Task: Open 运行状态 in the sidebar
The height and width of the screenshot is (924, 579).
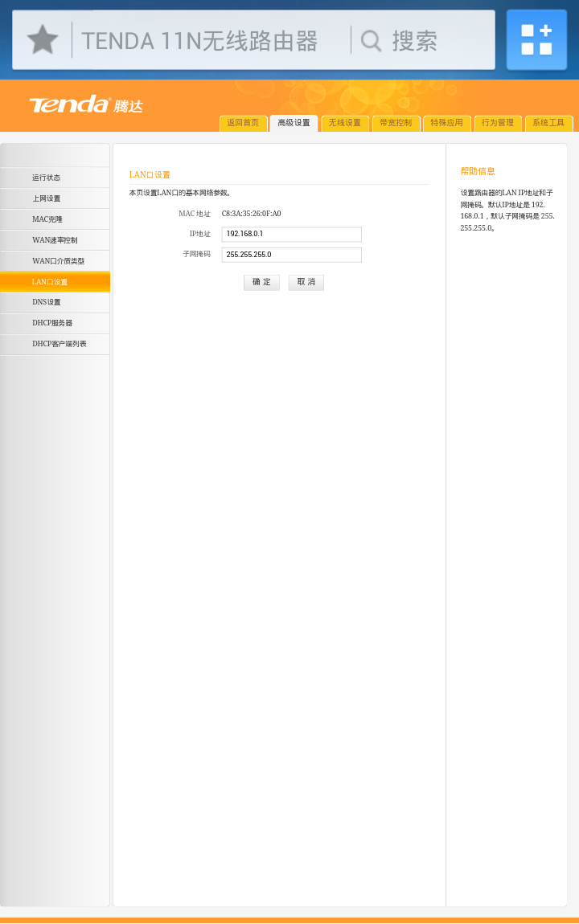Action: (x=55, y=178)
